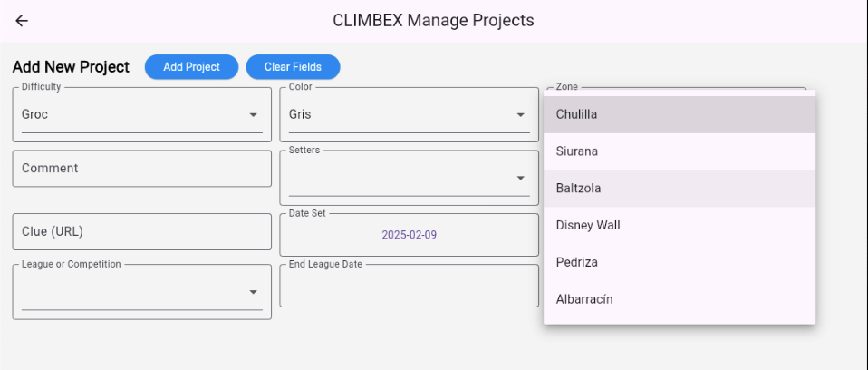
Task: Click the Difficulty dropdown arrow icon
Action: [x=253, y=114]
